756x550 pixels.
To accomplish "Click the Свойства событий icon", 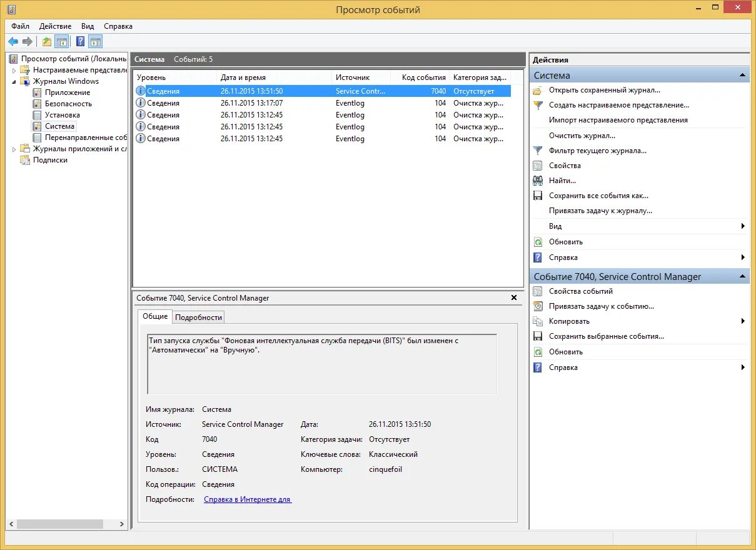I will click(538, 291).
